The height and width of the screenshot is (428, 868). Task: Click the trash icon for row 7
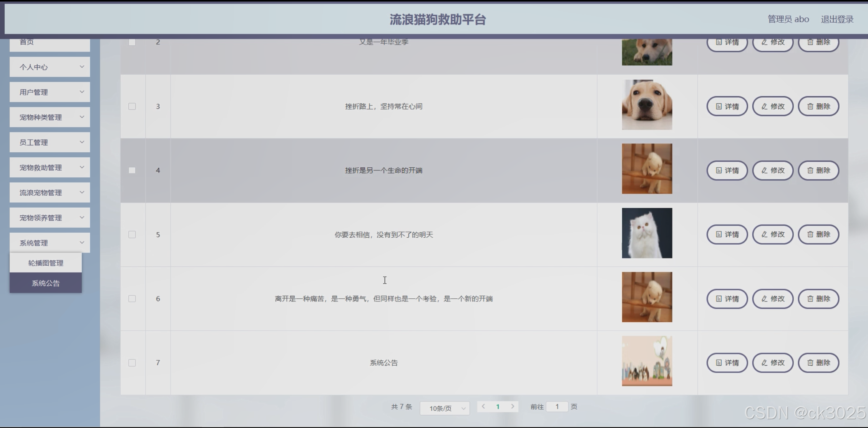pyautogui.click(x=810, y=363)
